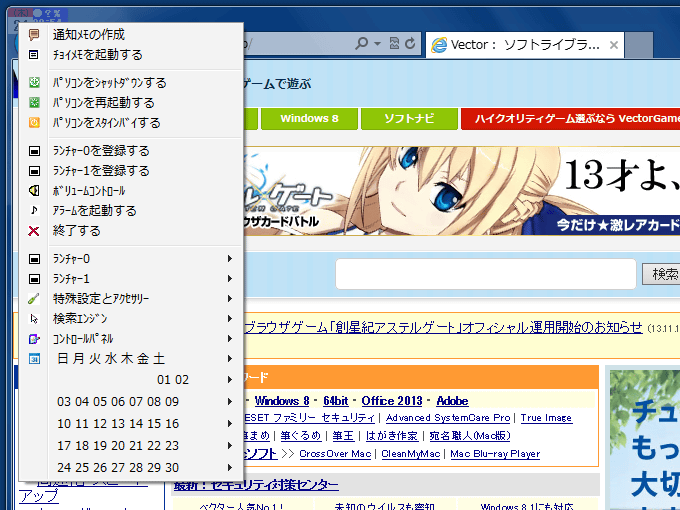Viewport: 680px width, 510px height.
Task: Click the cursor icon for 検索エンジン
Action: [34, 319]
